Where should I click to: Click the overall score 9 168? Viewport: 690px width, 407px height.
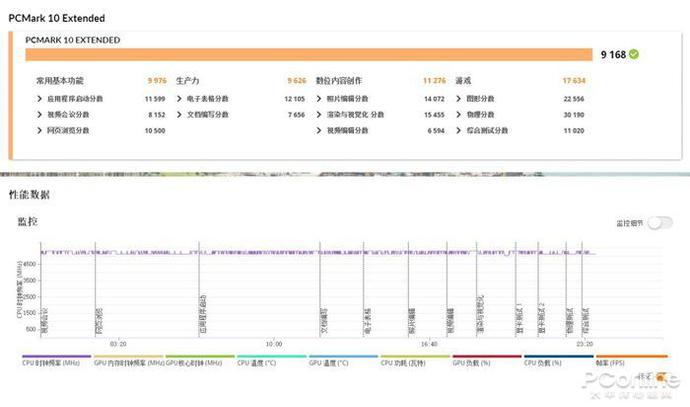click(613, 55)
